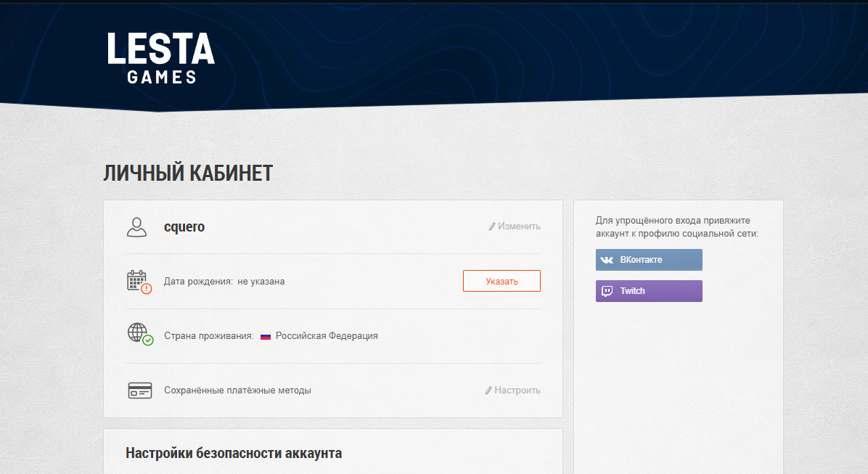Connect account with Twitch button

click(649, 291)
